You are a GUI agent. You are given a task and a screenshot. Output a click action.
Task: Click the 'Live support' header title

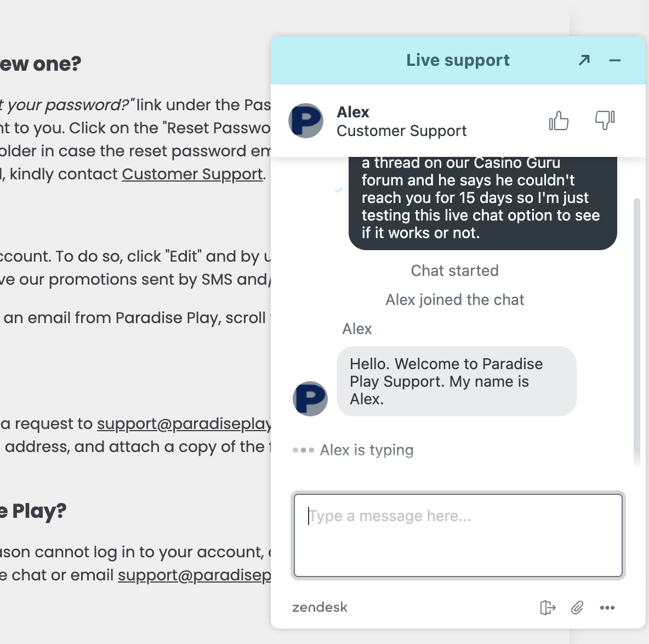point(458,60)
